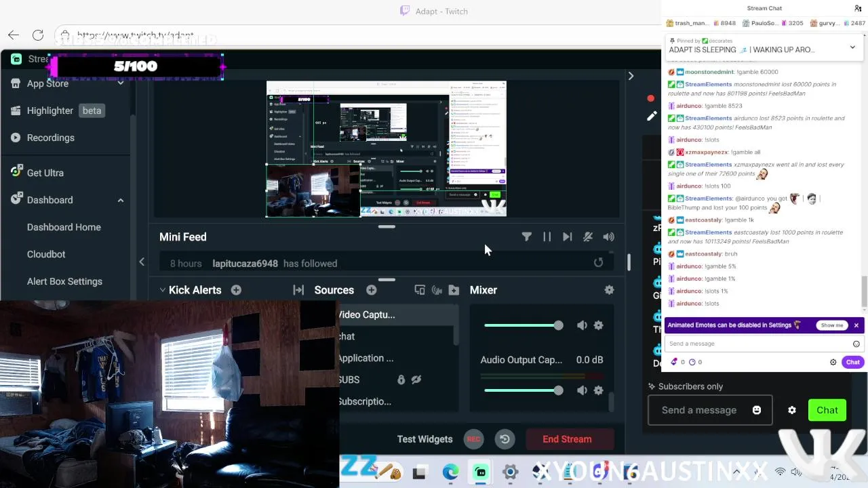Viewport: 868px width, 488px height.
Task: Click End Stream
Action: [567, 439]
